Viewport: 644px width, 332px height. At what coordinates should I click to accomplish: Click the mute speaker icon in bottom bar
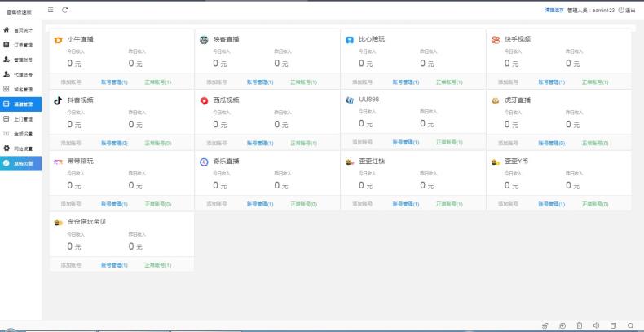[x=597, y=325]
